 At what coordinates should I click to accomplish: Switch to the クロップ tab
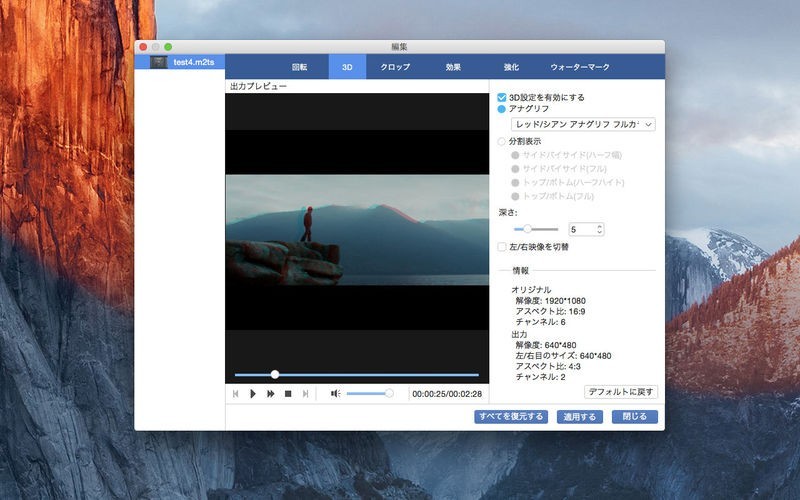395,67
